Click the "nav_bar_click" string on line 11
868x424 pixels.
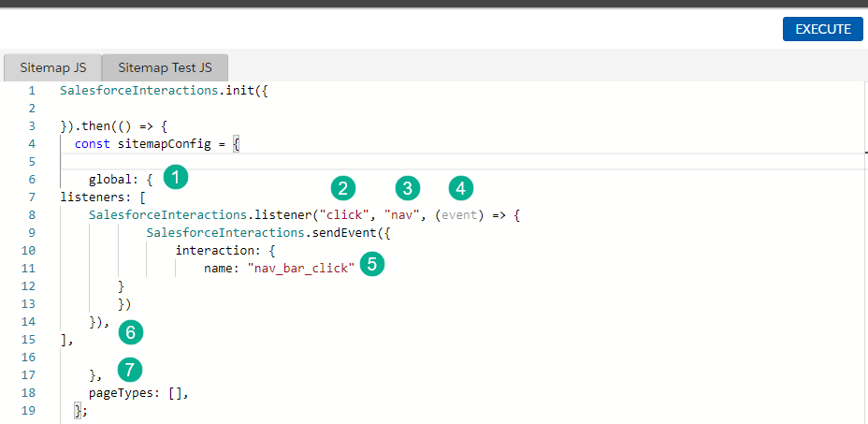pos(301,269)
